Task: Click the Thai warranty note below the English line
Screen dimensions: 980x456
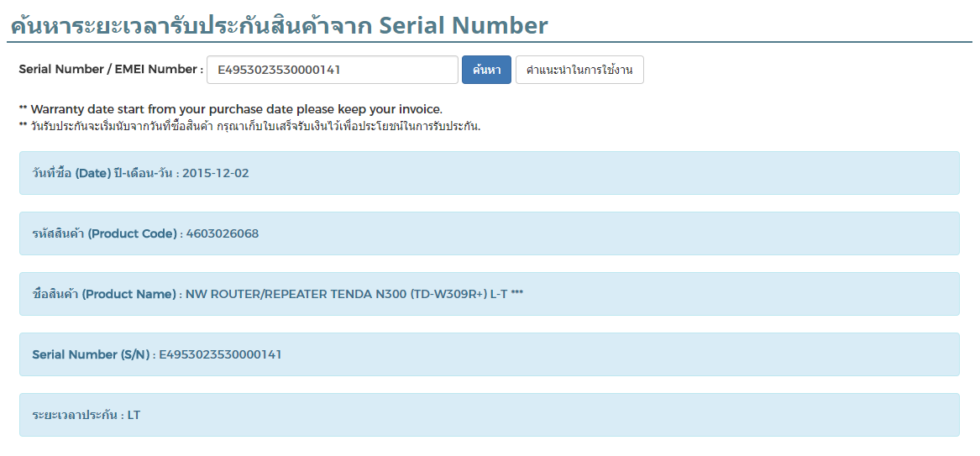Action: pyautogui.click(x=249, y=127)
